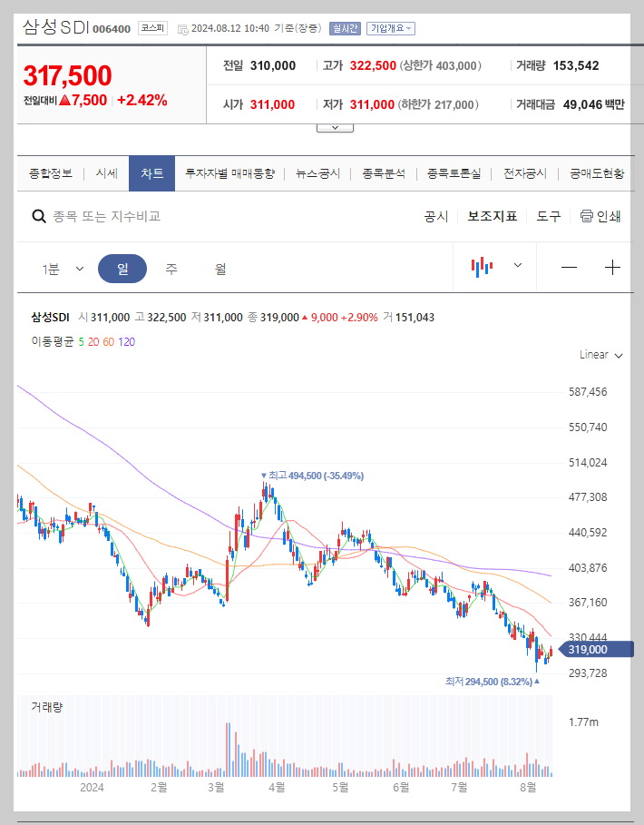Zoom out the chart with the minus icon
Image resolution: width=644 pixels, height=825 pixels.
(x=568, y=267)
